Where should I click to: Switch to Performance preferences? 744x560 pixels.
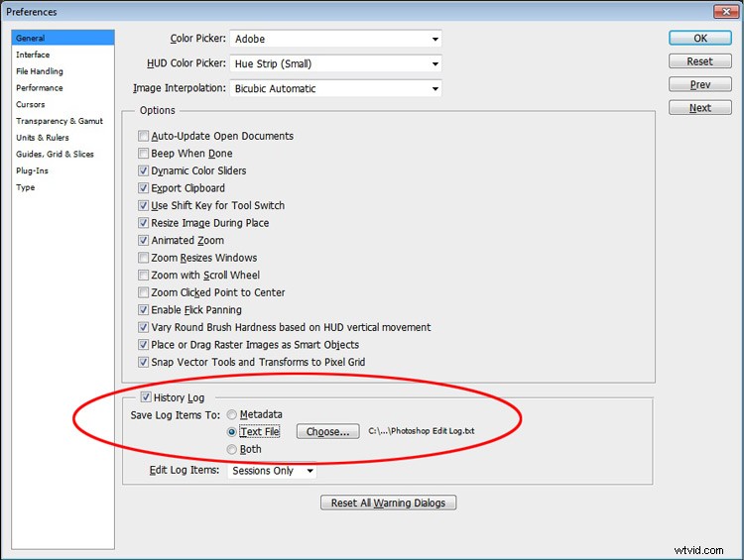point(40,88)
